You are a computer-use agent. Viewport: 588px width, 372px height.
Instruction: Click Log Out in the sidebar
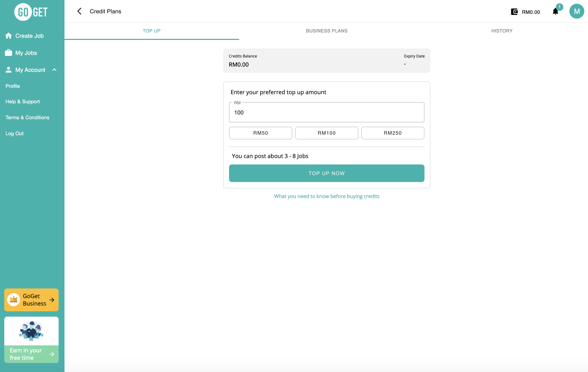coord(15,134)
